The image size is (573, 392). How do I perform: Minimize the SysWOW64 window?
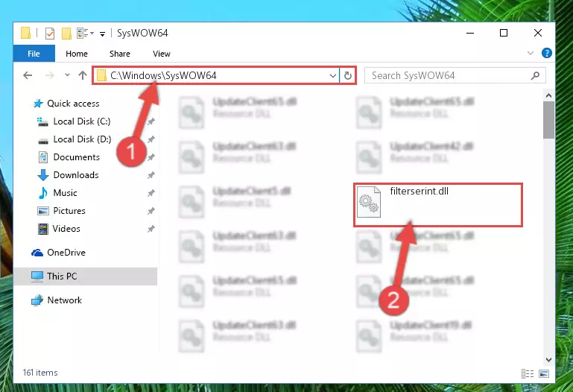point(470,33)
